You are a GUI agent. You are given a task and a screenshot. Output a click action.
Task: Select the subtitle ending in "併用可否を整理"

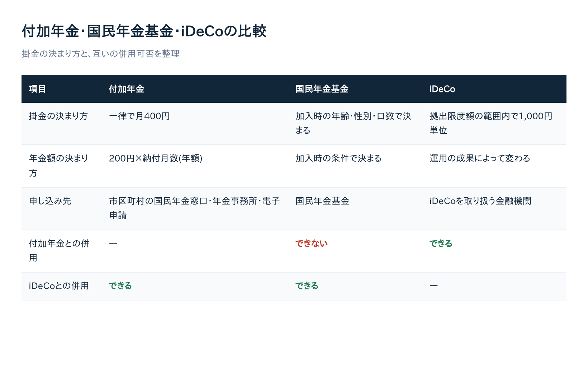pyautogui.click(x=100, y=54)
